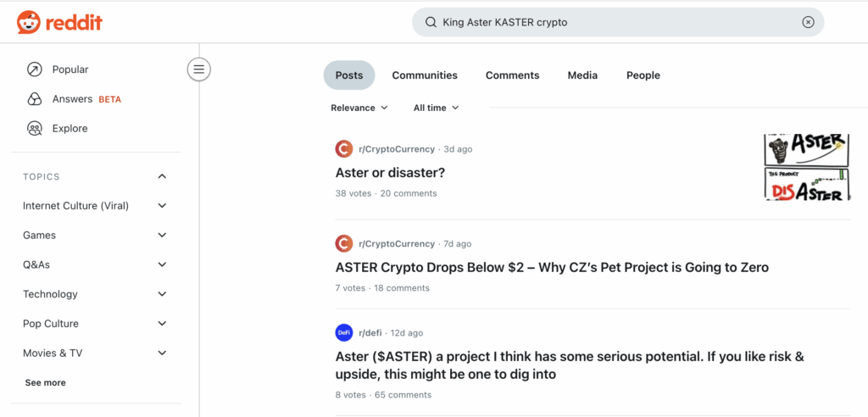Open the Aster/Disaster post thumbnail image
The height and width of the screenshot is (417, 868).
coord(806,167)
